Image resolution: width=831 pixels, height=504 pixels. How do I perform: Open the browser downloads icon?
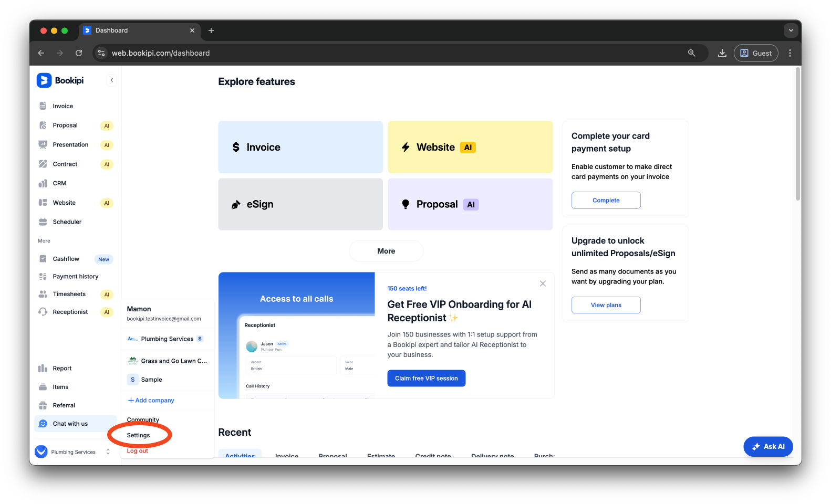tap(722, 53)
